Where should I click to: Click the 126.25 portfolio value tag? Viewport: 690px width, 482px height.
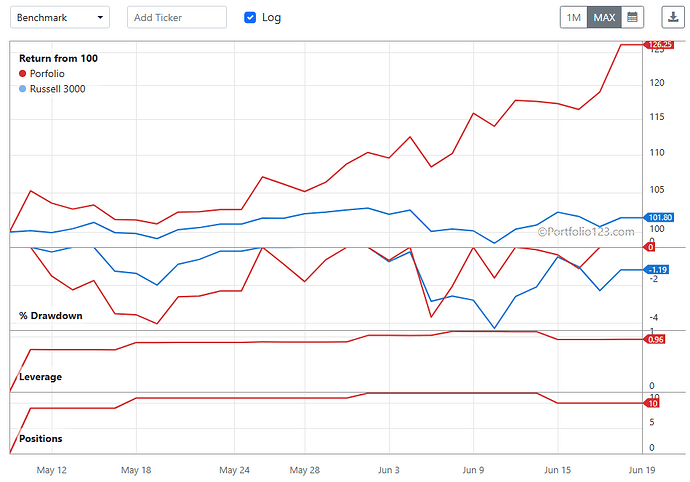pos(659,44)
